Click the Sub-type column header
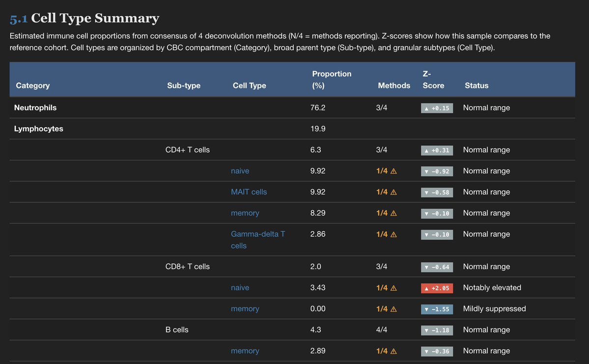Image resolution: width=589 pixels, height=364 pixels. coord(184,85)
